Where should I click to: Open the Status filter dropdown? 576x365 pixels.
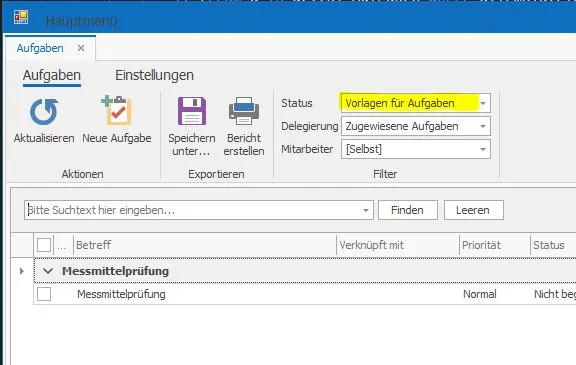pos(483,103)
